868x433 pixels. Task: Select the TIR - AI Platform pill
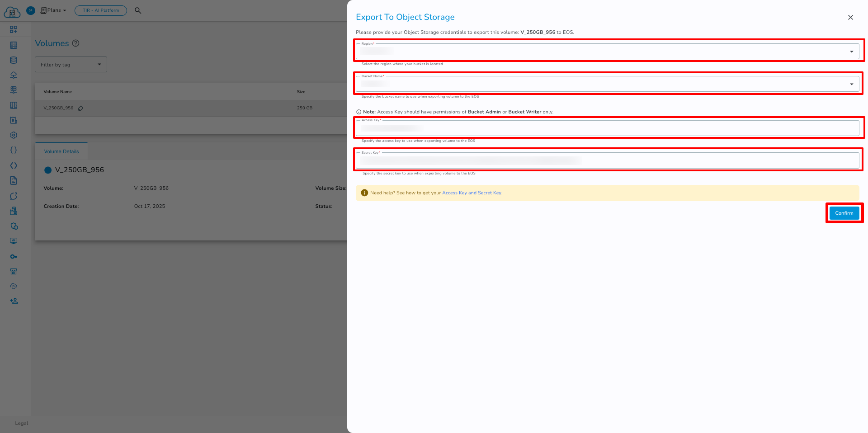pyautogui.click(x=100, y=10)
